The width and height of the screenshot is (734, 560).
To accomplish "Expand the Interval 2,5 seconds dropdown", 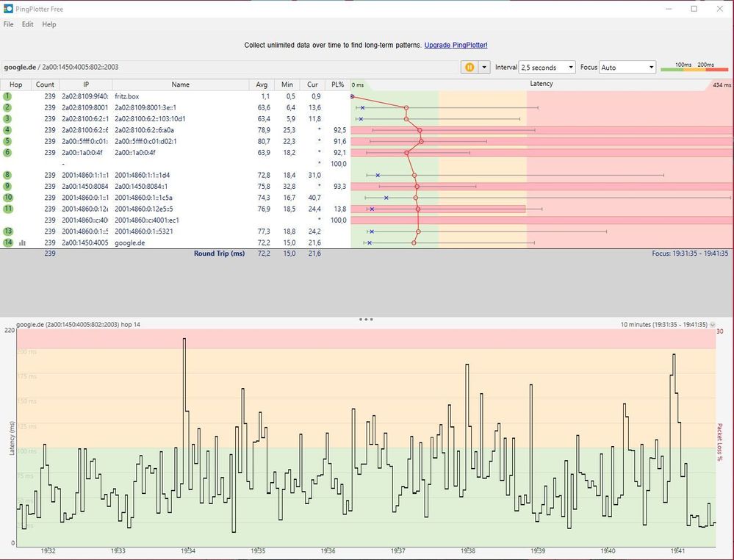I will coord(547,67).
